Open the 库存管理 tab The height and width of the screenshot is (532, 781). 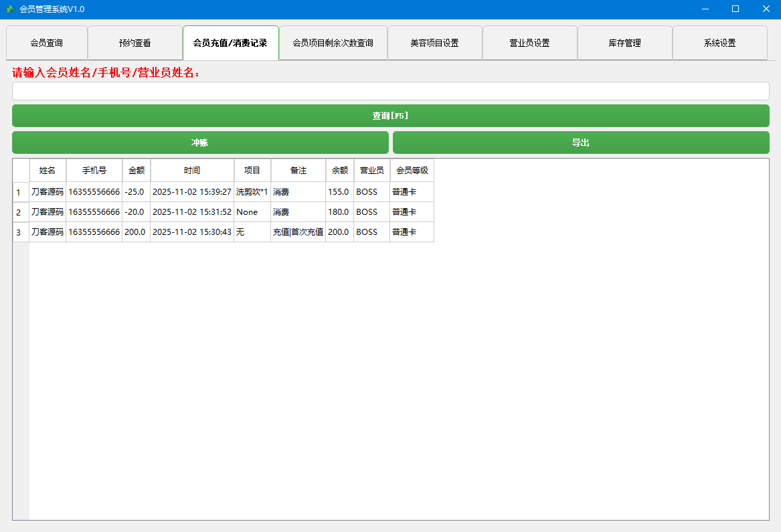(625, 42)
